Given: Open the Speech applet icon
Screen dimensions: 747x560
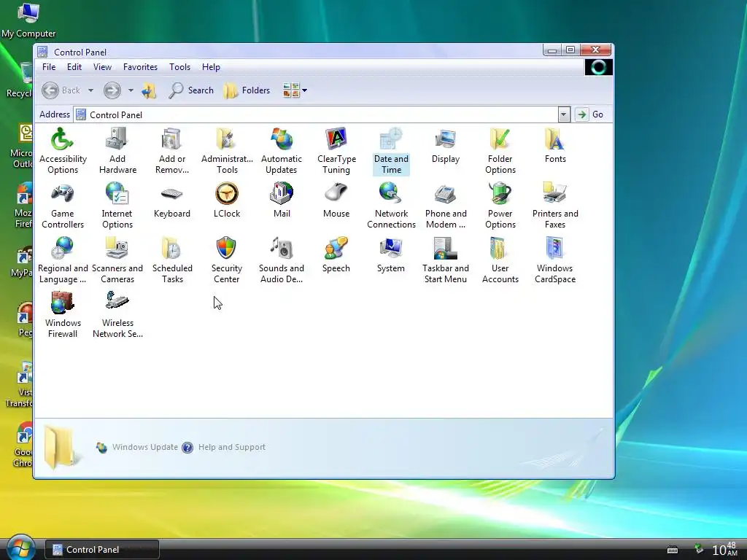Looking at the screenshot, I should 336,254.
